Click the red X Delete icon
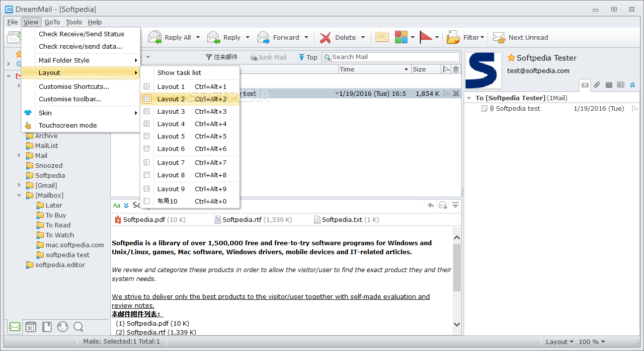Viewport: 644px width, 351px height. tap(325, 37)
